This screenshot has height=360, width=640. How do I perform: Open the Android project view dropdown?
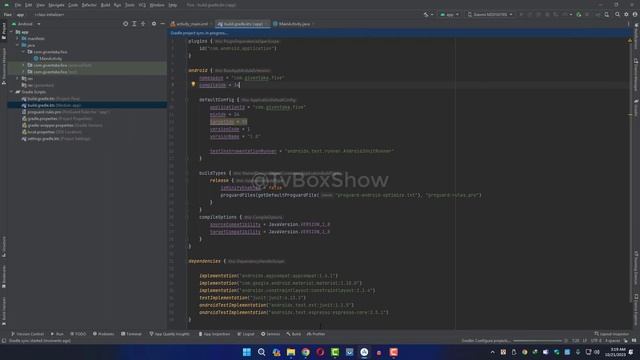coord(26,24)
